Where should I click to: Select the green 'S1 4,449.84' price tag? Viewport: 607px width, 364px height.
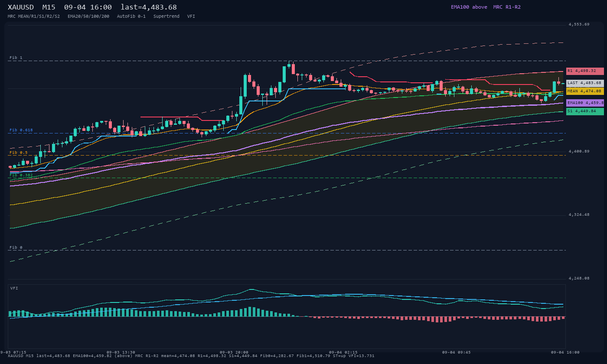tap(585, 111)
